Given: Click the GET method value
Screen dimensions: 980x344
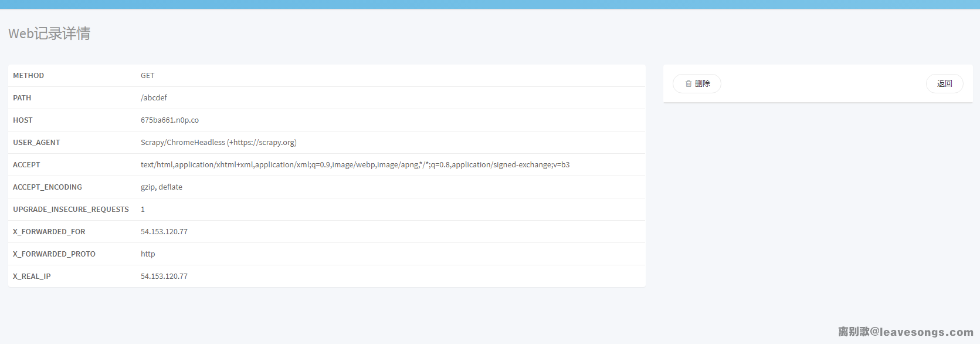Looking at the screenshot, I should [x=147, y=76].
